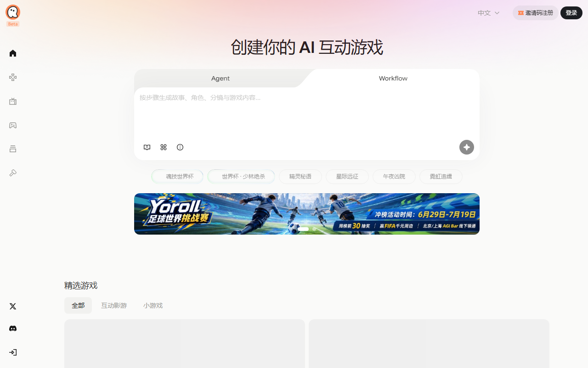Open the TV icon in the sidebar

13,101
